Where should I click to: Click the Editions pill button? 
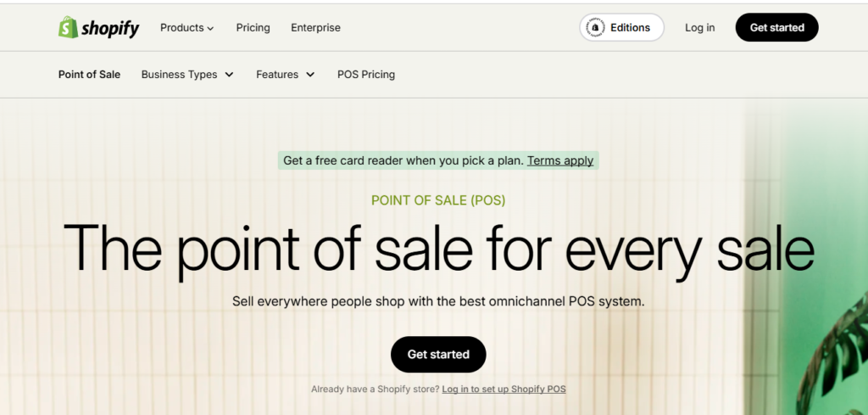(x=621, y=27)
